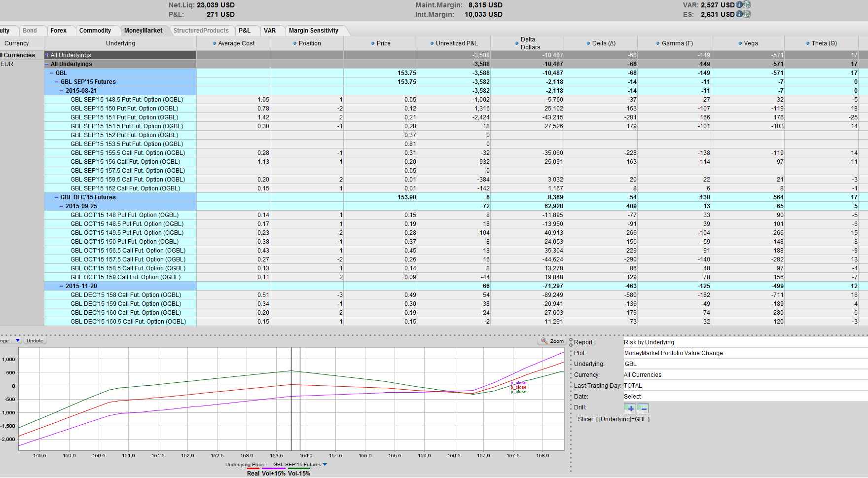Click the blue dot on Gamma column header
Viewport: 868px width, 478px height.
(657, 43)
